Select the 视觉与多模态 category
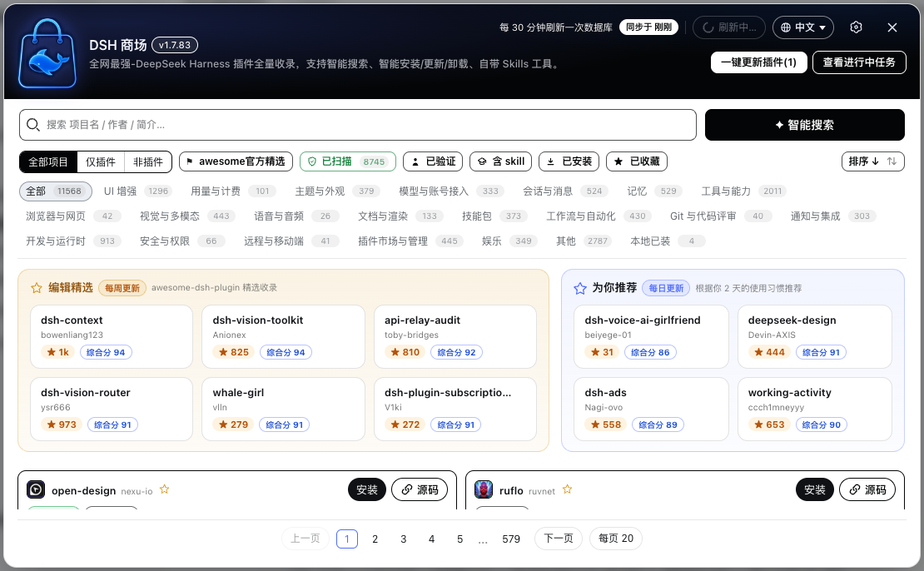This screenshot has width=924, height=571. pos(187,216)
